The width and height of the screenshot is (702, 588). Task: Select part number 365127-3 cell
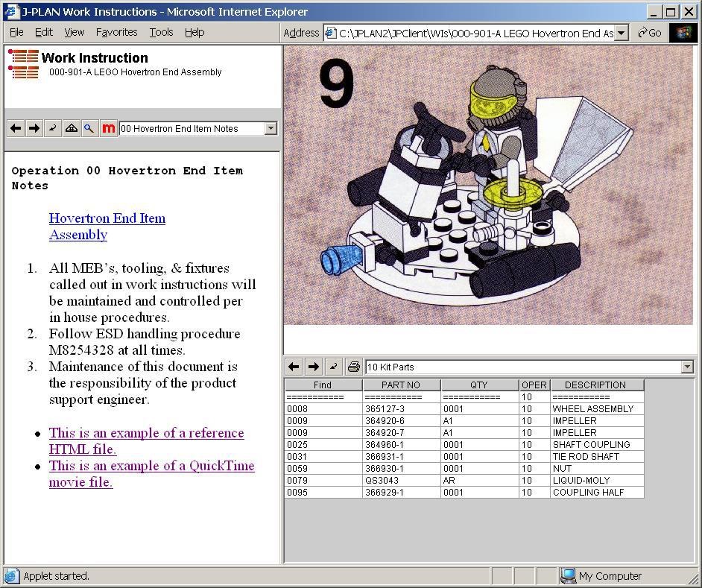pos(402,409)
